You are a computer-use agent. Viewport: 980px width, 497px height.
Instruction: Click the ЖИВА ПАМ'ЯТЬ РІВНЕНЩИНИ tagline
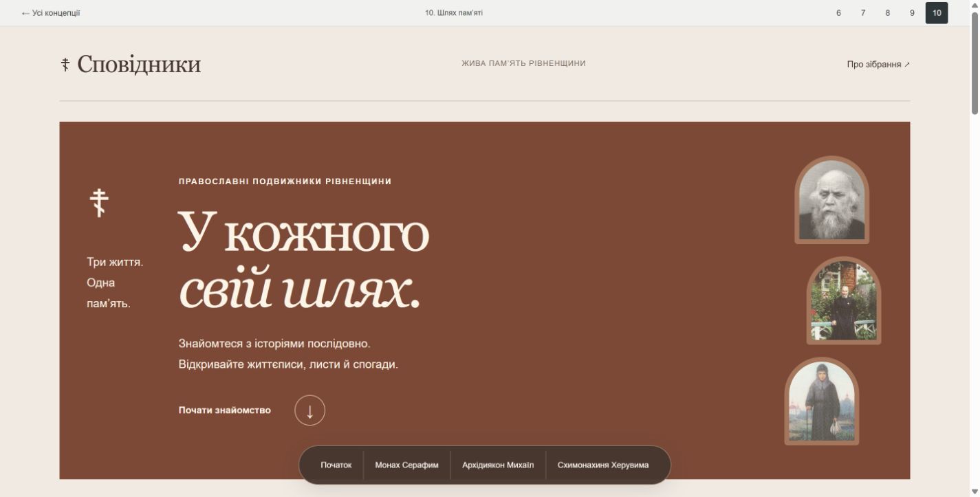pos(523,63)
